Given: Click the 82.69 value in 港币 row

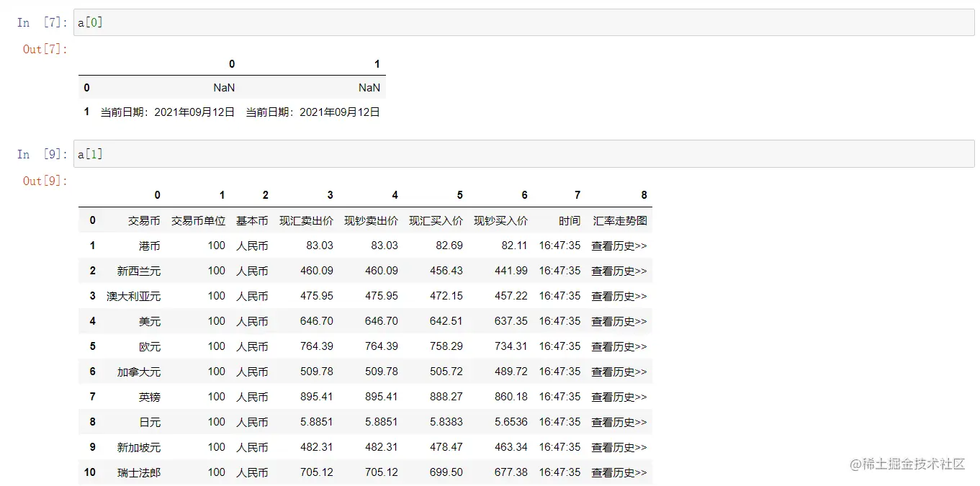Looking at the screenshot, I should [449, 246].
